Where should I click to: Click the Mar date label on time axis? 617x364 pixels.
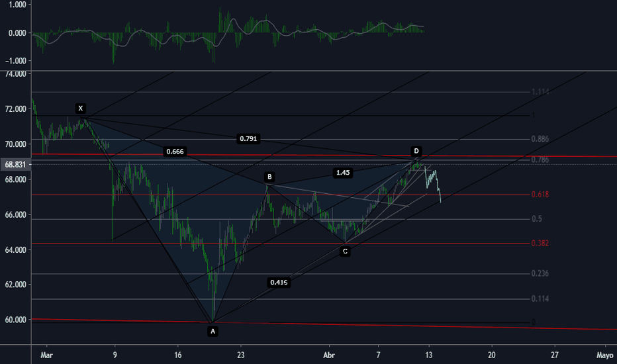point(46,355)
